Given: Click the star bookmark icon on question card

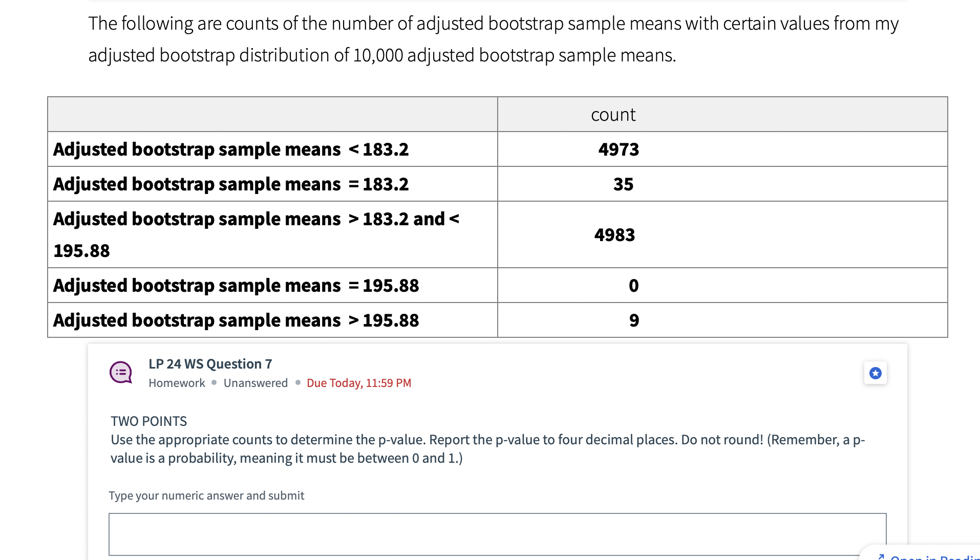Looking at the screenshot, I should click(876, 373).
